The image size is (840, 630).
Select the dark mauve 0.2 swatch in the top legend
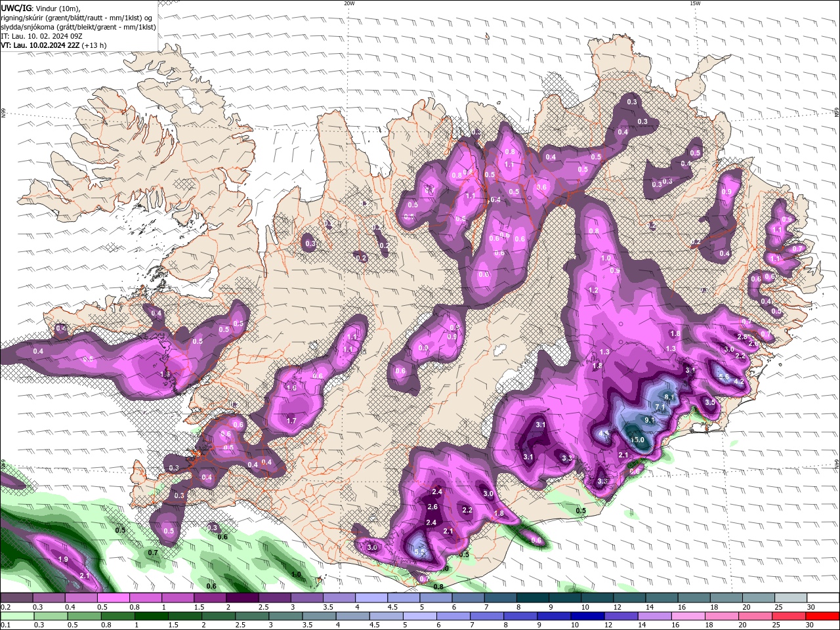click(x=17, y=598)
